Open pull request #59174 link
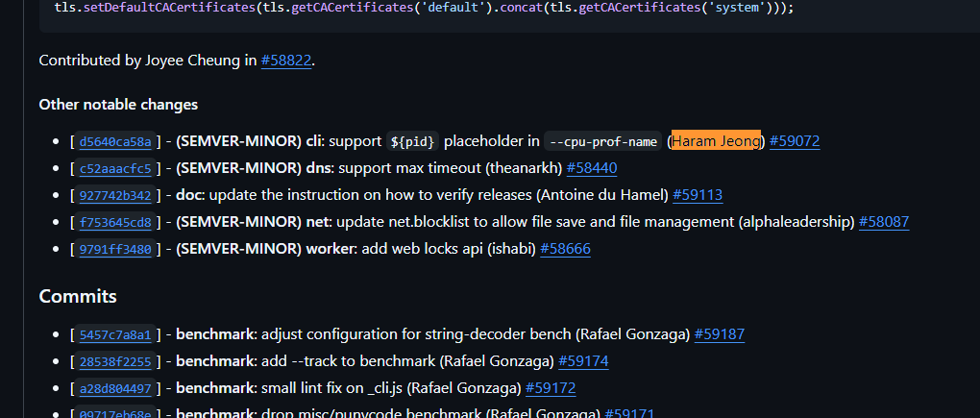Screen dimensions: 980x418 click(x=583, y=362)
